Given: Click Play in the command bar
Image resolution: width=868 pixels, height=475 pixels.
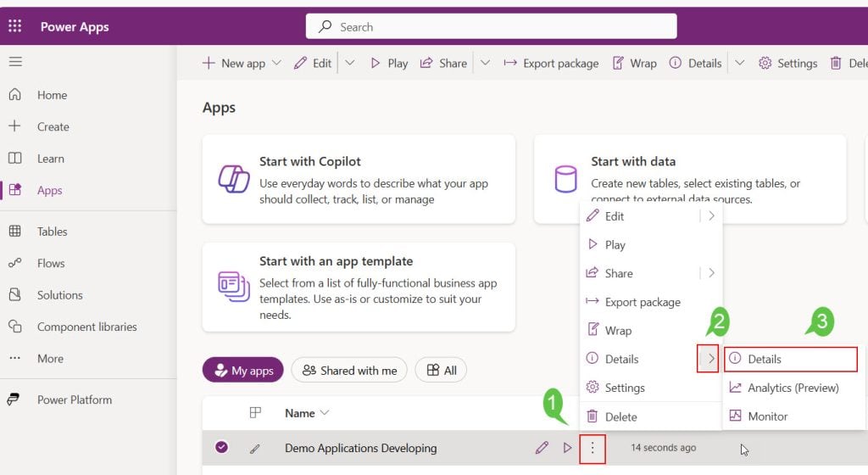Looking at the screenshot, I should tap(389, 63).
